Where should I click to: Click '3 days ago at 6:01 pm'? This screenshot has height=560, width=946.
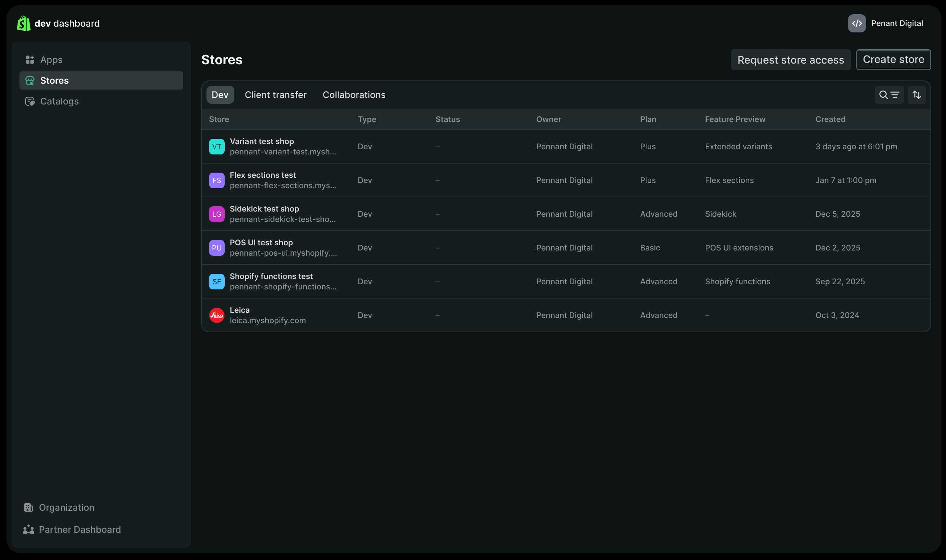coord(856,146)
